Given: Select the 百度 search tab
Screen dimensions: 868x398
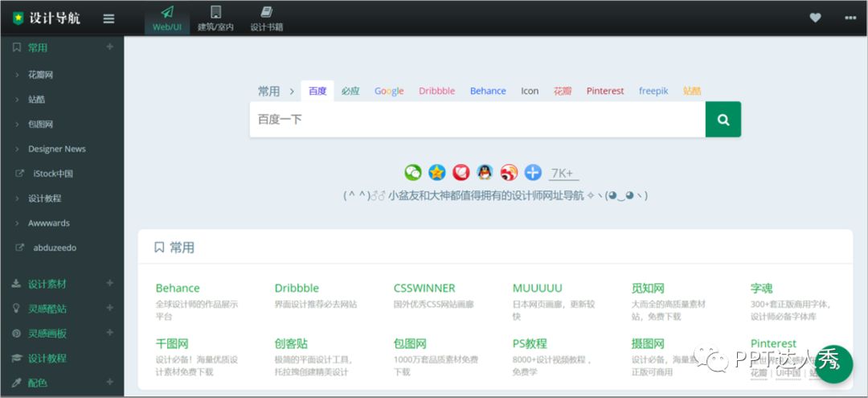Looking at the screenshot, I should pos(317,91).
